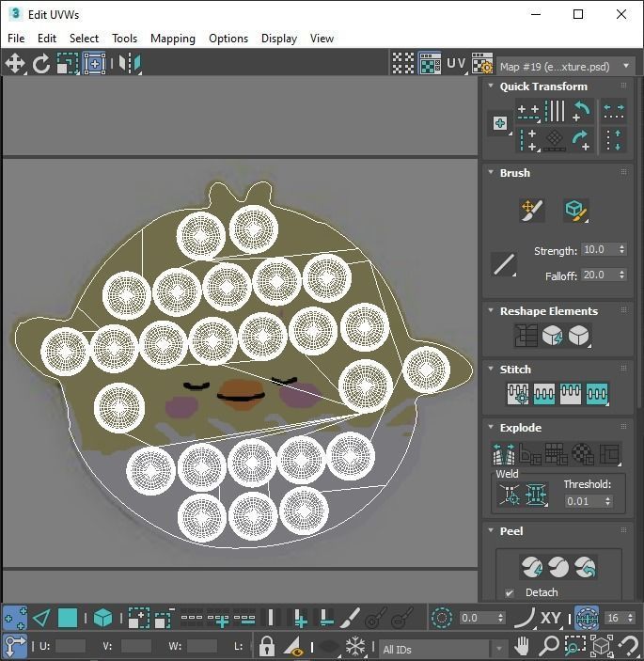Click the Threshold spinner arrows
The height and width of the screenshot is (661, 644).
pyautogui.click(x=607, y=501)
